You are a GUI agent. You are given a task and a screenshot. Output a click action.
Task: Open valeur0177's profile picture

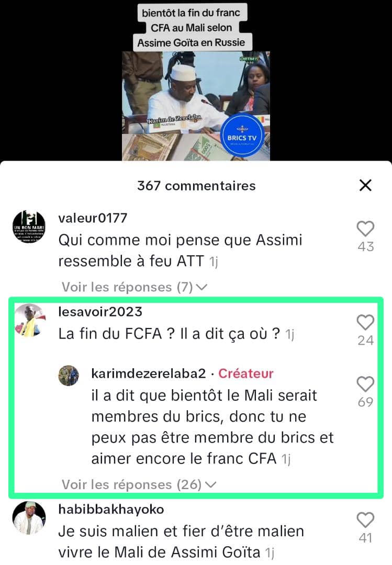(29, 227)
